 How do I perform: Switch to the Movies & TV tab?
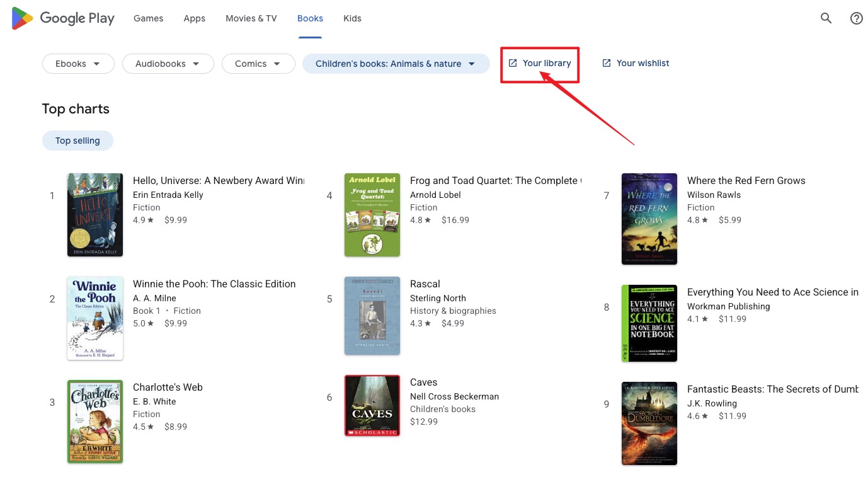point(251,18)
